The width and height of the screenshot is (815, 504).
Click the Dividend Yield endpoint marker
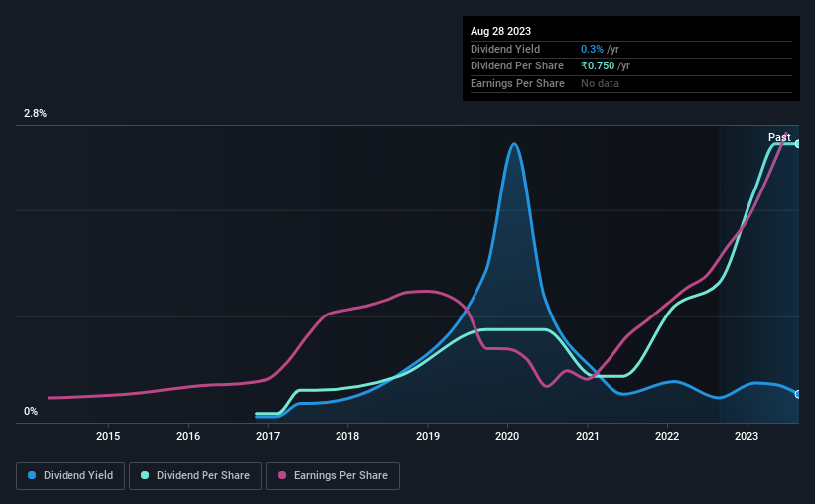click(x=798, y=394)
